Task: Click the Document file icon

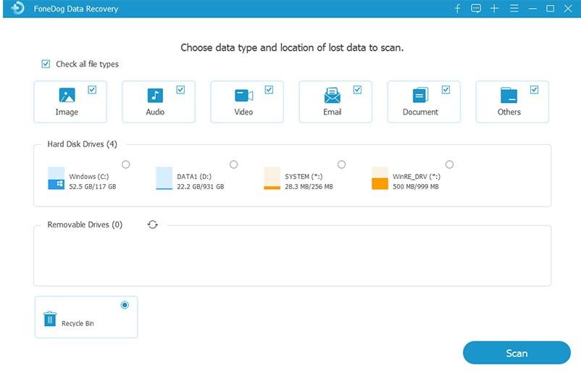Action: click(421, 95)
